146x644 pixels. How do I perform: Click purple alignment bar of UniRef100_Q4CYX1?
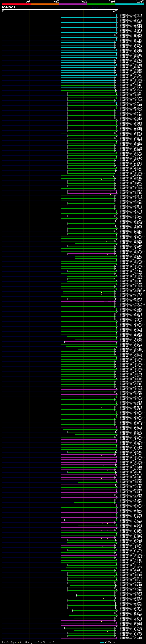point(91,341)
